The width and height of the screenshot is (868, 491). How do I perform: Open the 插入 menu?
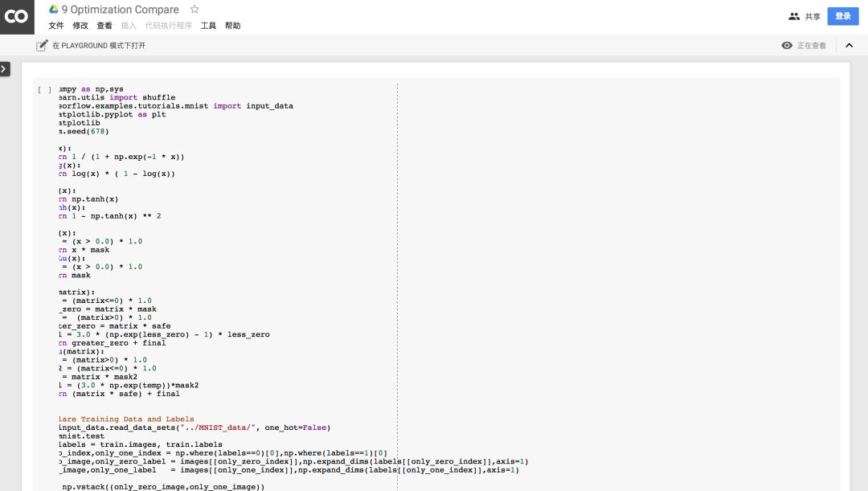click(129, 26)
